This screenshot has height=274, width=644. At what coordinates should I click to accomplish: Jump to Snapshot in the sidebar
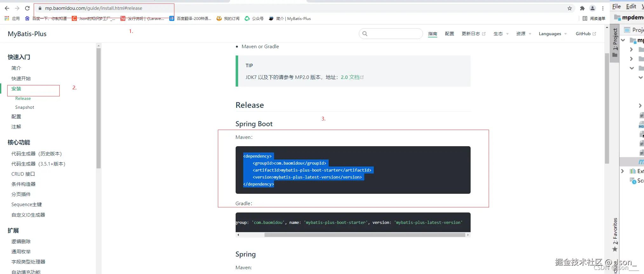pyautogui.click(x=24, y=108)
